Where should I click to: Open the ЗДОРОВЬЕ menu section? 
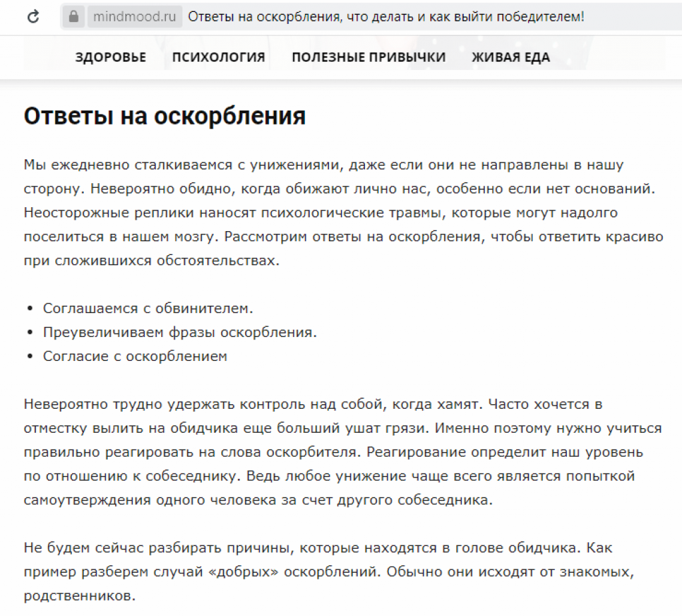tap(111, 57)
